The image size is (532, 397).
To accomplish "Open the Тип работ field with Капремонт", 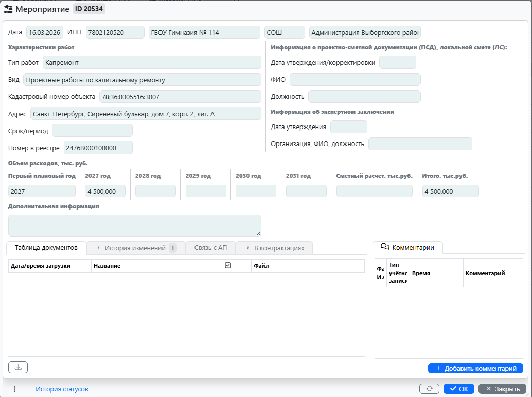I will (x=152, y=62).
